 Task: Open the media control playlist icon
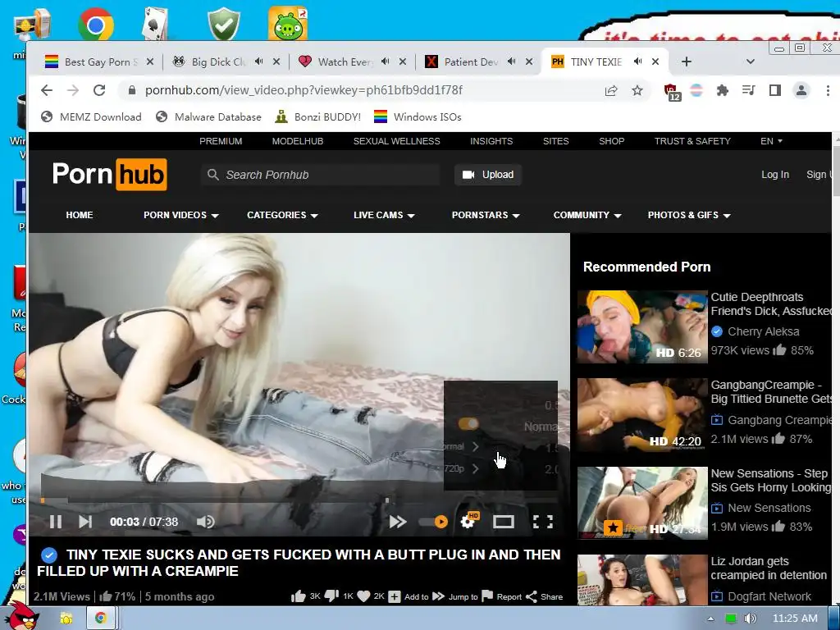(x=748, y=90)
